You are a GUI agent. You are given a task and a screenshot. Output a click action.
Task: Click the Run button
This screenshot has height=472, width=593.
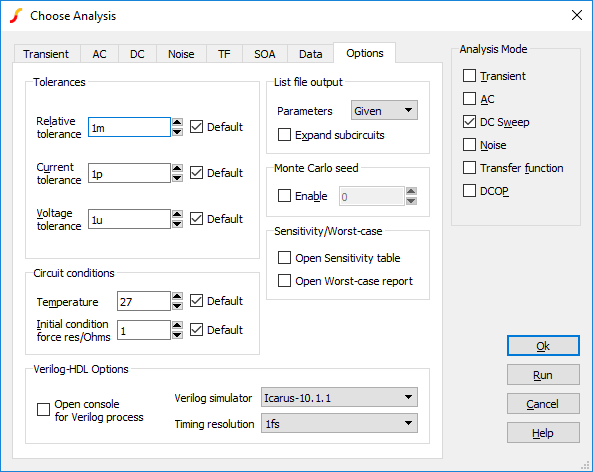pyautogui.click(x=543, y=375)
